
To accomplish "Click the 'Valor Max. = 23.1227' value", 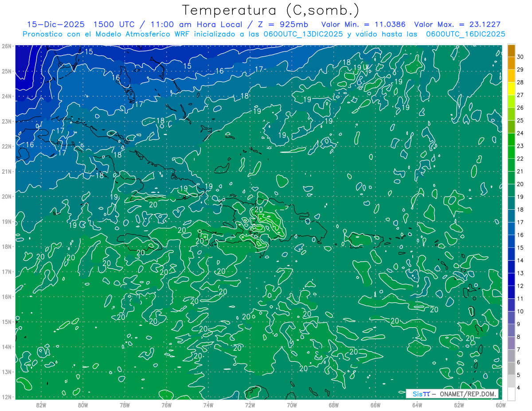I will pyautogui.click(x=457, y=24).
